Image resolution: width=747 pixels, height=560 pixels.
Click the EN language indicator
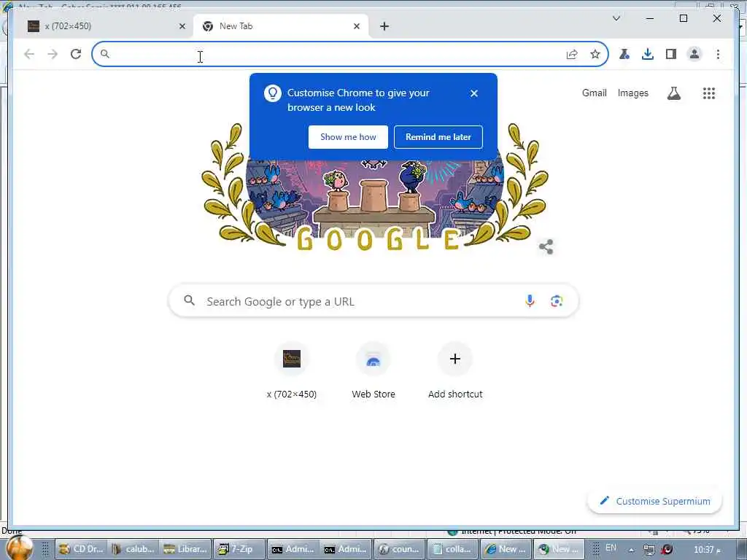click(611, 548)
